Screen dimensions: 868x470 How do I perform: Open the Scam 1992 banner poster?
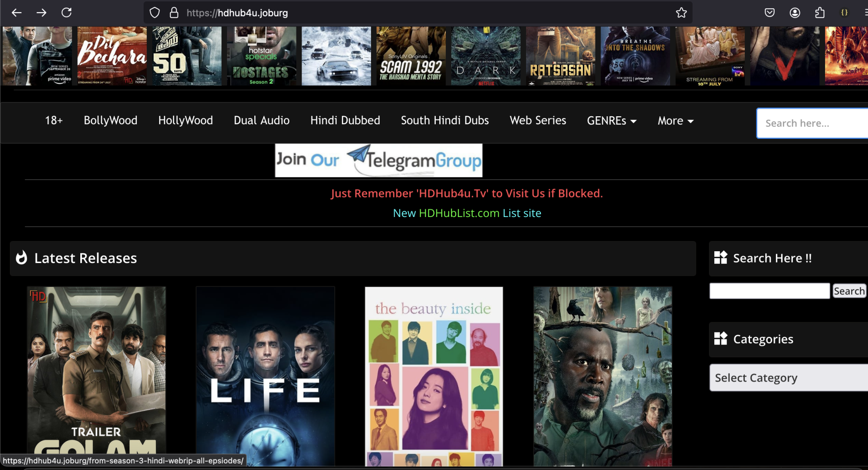[411, 56]
